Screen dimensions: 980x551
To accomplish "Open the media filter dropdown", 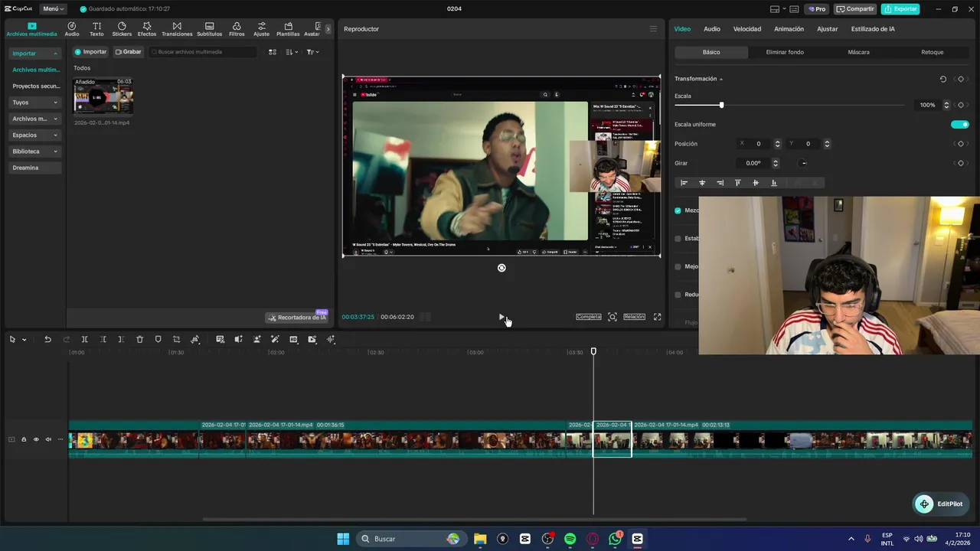I will click(312, 52).
